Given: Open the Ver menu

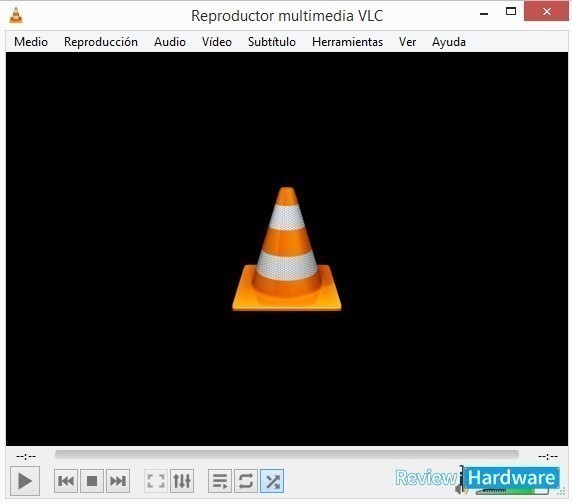Looking at the screenshot, I should point(407,42).
